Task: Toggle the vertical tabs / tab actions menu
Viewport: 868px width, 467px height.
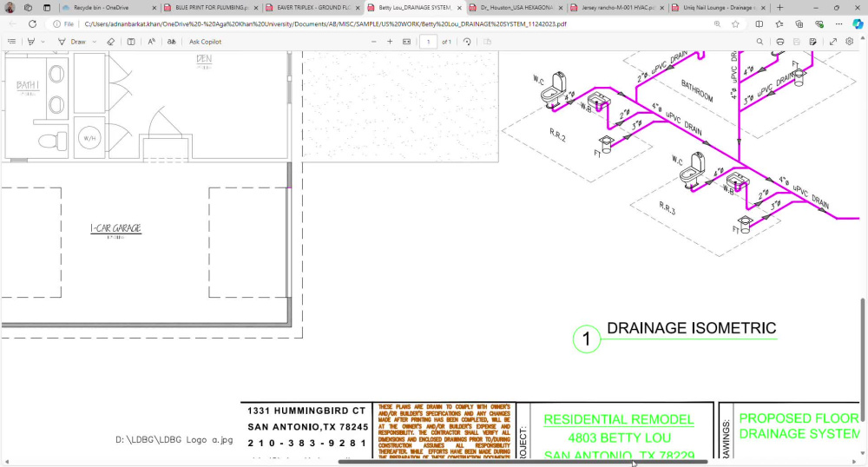Action: [x=47, y=8]
